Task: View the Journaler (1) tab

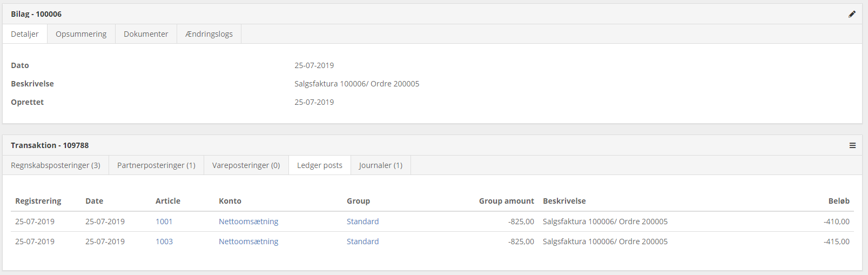Action: (x=380, y=165)
